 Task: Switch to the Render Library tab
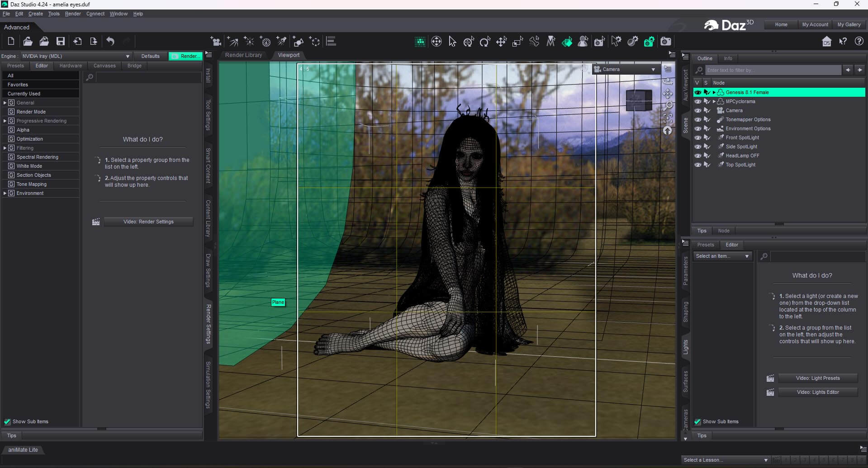coord(243,55)
